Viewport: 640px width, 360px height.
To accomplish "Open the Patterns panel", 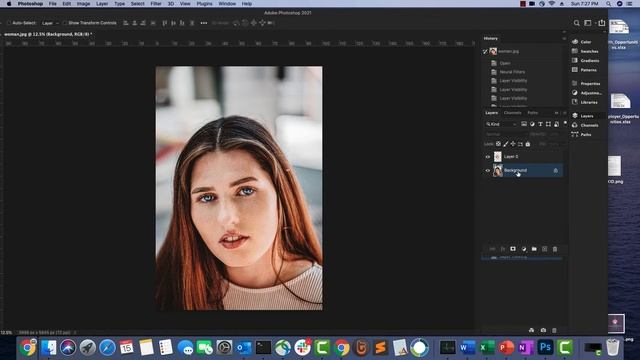I will 585,70.
